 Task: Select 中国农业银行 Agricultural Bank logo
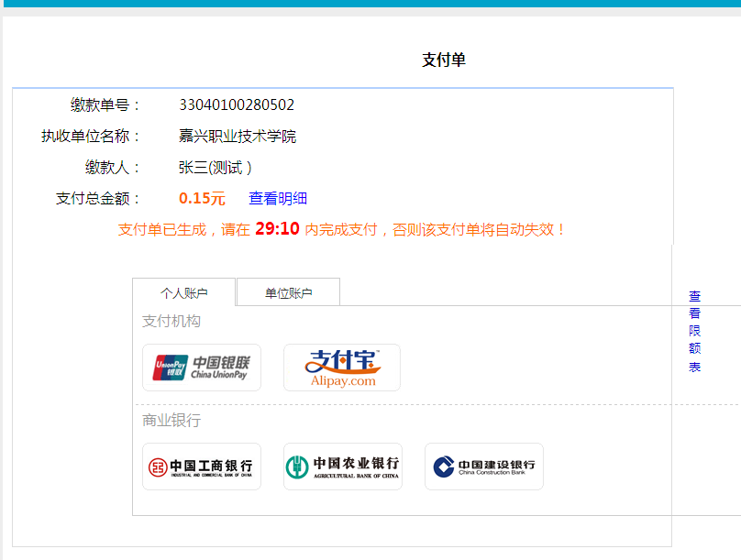(342, 467)
